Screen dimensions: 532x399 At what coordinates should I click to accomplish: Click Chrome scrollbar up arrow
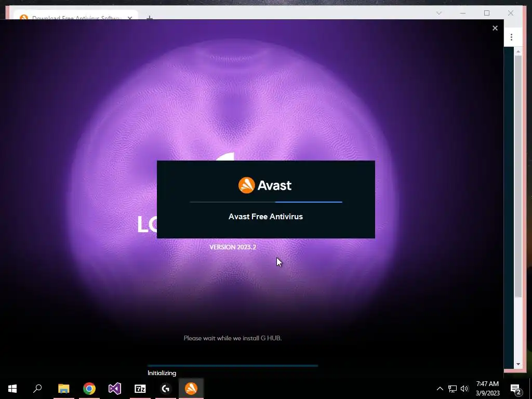click(x=518, y=51)
